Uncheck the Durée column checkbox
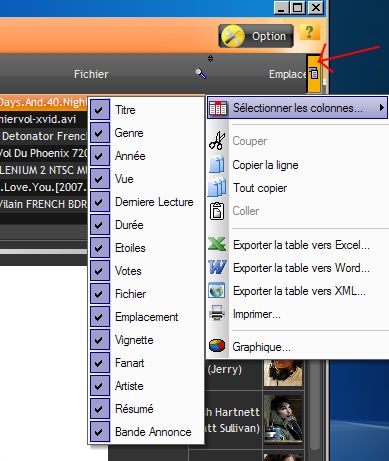 pyautogui.click(x=99, y=224)
